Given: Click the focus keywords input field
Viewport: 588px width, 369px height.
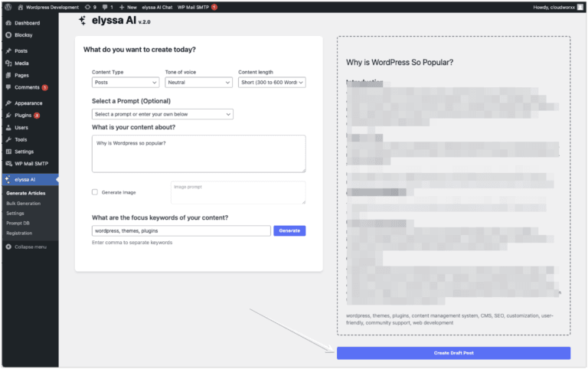Looking at the screenshot, I should (181, 230).
